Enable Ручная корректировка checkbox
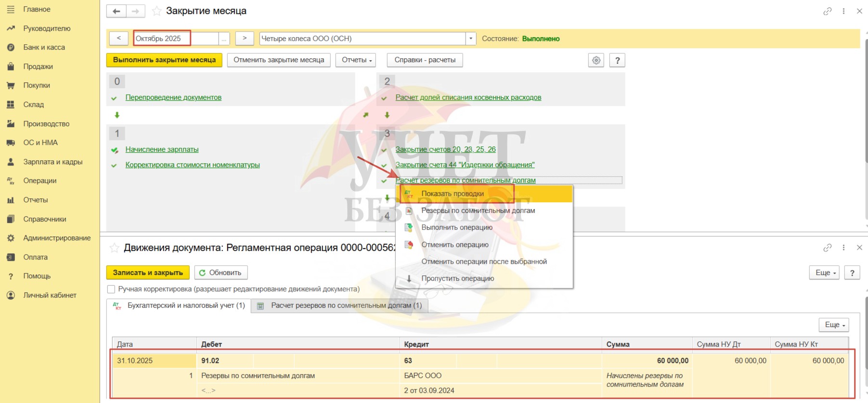 111,289
